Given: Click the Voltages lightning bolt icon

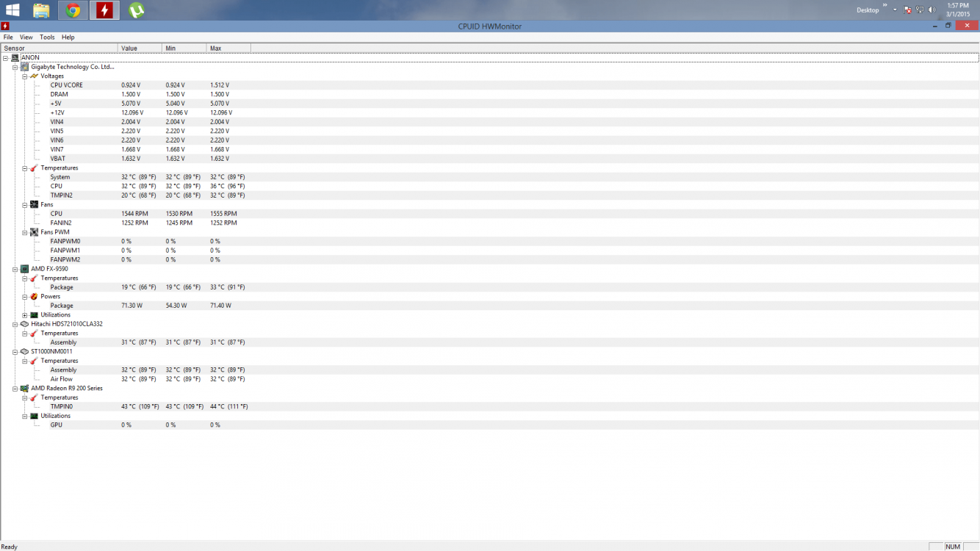Looking at the screenshot, I should click(x=34, y=76).
